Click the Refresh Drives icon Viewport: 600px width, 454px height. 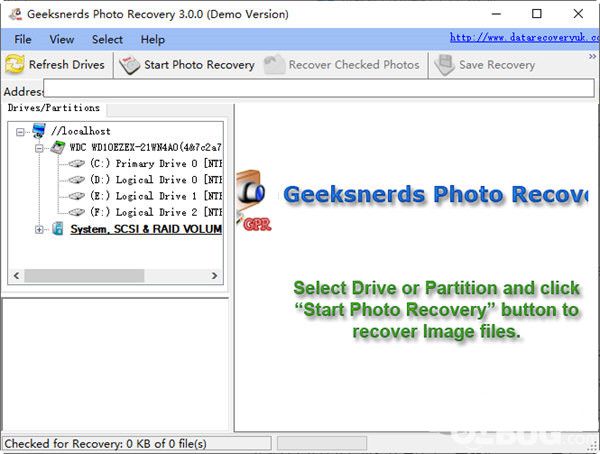(x=15, y=64)
